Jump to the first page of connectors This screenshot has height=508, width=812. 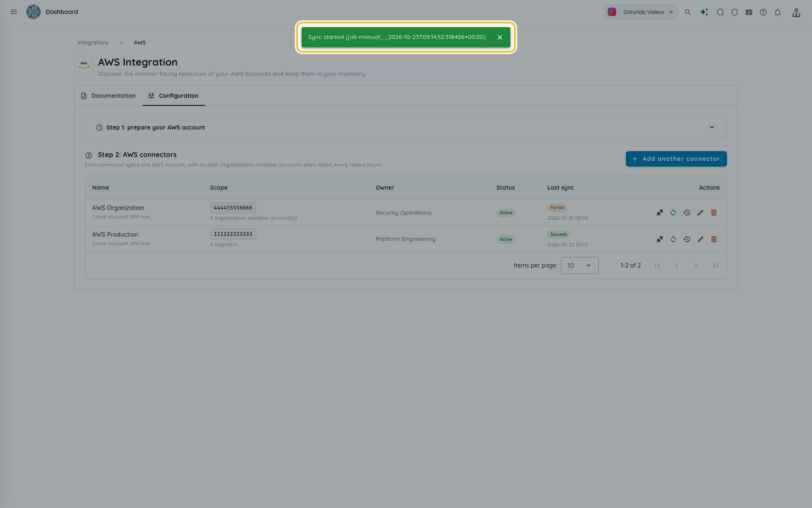657,265
